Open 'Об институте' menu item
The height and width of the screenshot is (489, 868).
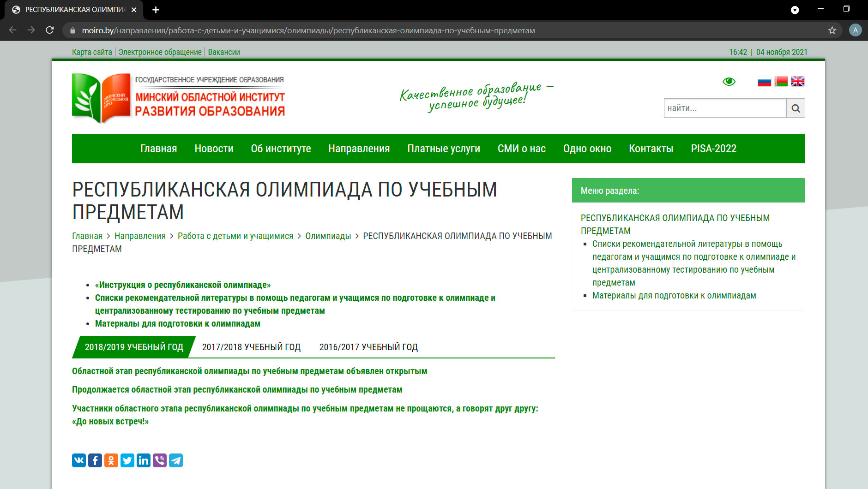tap(281, 149)
